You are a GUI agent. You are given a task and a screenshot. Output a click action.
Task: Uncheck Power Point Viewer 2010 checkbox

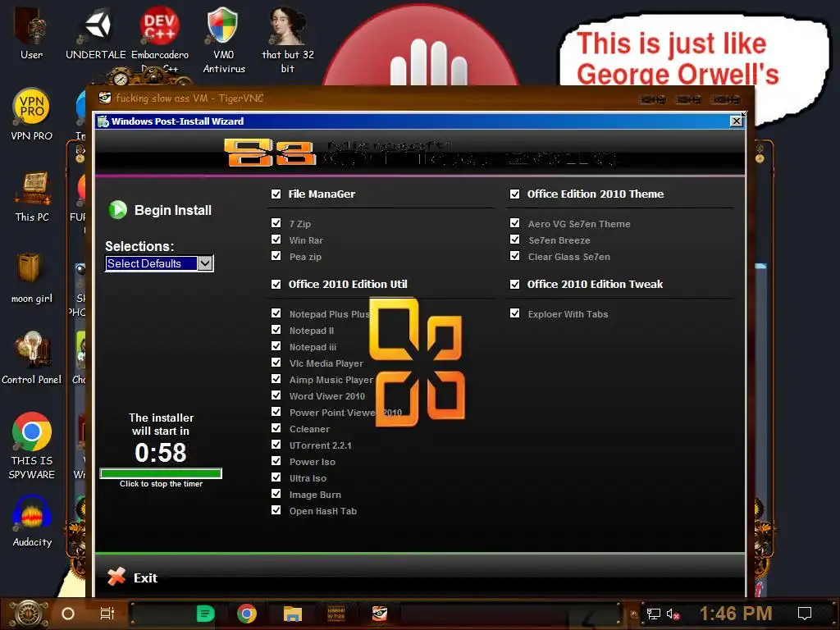tap(276, 412)
